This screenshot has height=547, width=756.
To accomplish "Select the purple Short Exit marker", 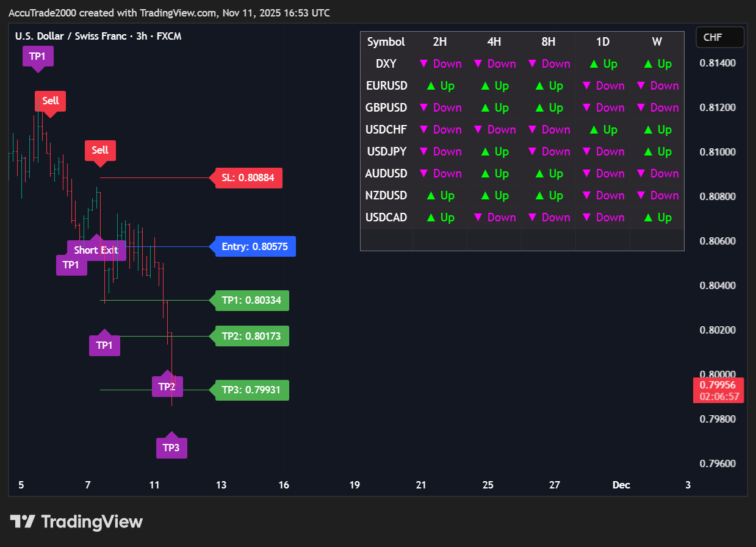I will click(x=96, y=250).
